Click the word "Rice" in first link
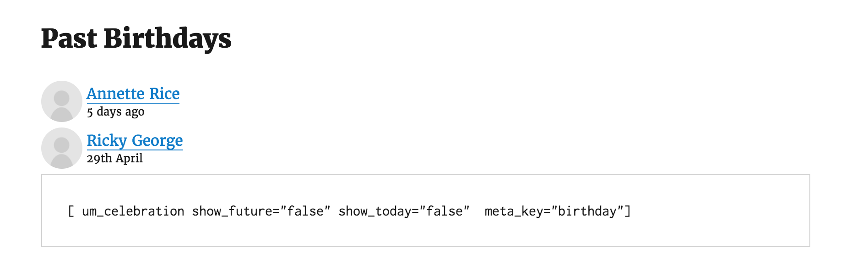Viewport: 868px width, 266px height. [x=164, y=94]
